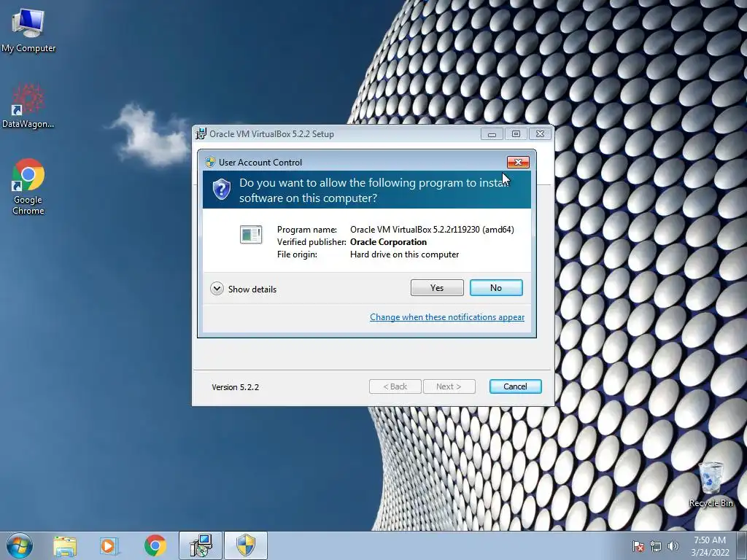Click the Next button in setup
The image size is (747, 560).
(449, 386)
